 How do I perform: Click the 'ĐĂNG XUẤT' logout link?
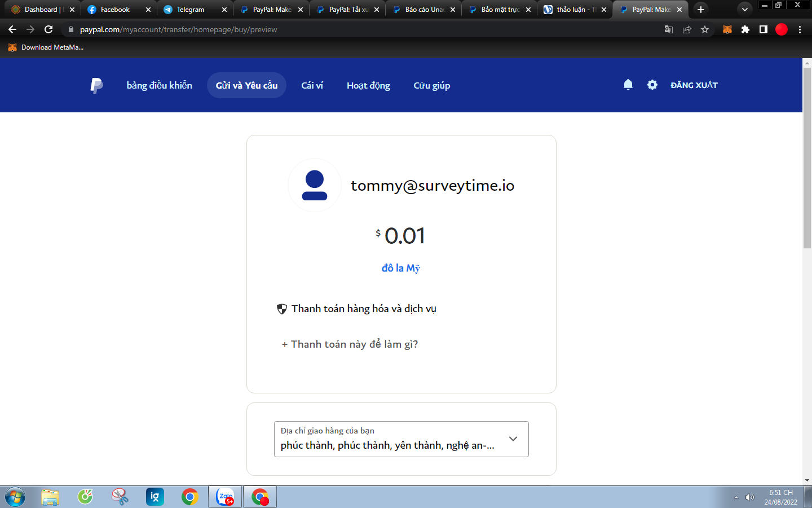694,85
